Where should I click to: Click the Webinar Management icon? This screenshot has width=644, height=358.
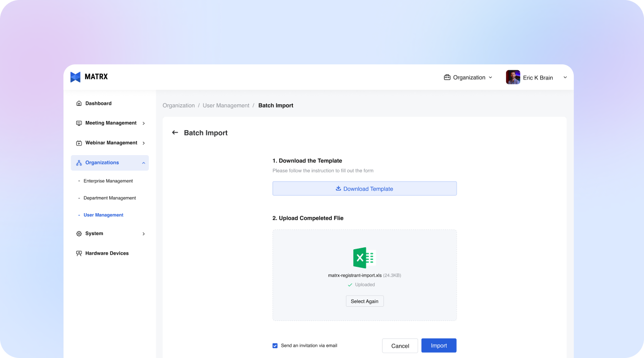(79, 143)
